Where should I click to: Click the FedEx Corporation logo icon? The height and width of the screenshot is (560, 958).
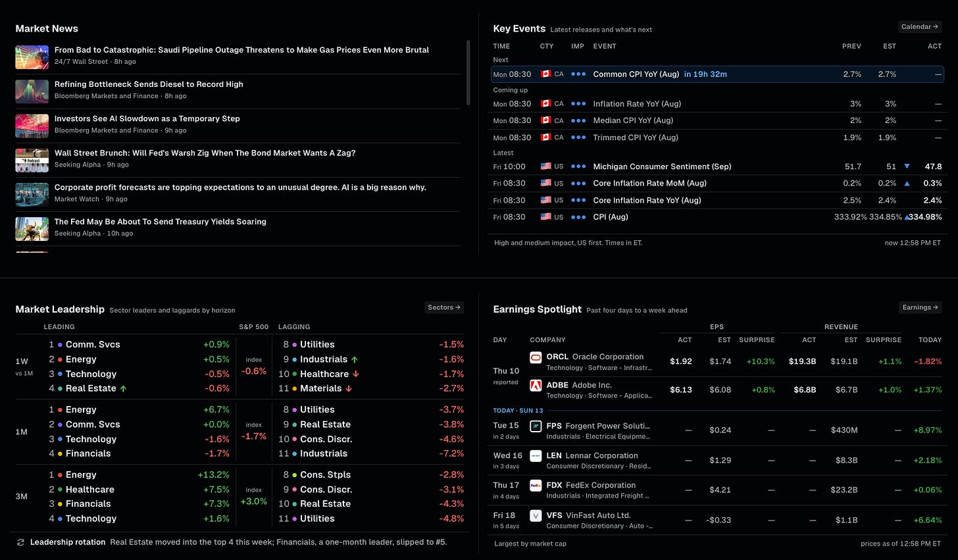tap(536, 486)
